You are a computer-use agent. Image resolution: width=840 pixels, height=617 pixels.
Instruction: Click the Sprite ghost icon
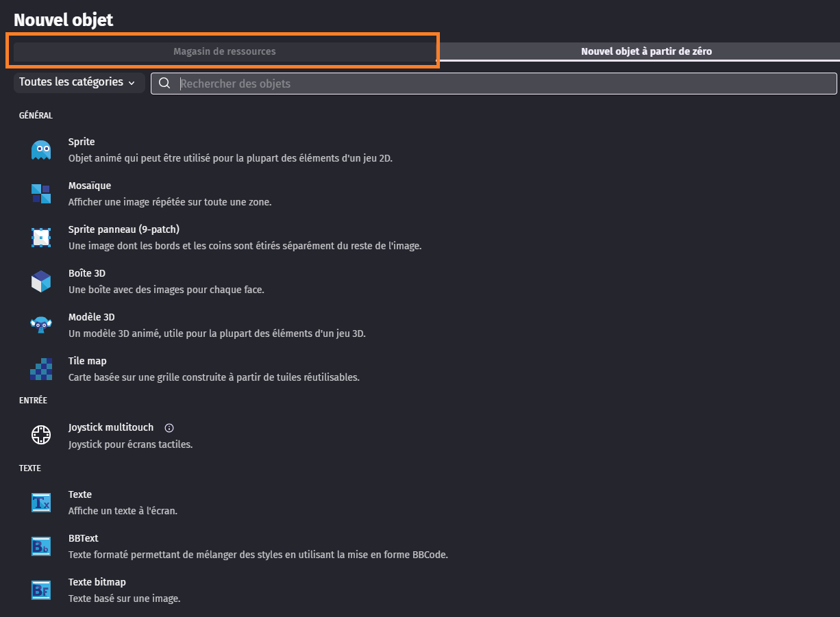[41, 150]
